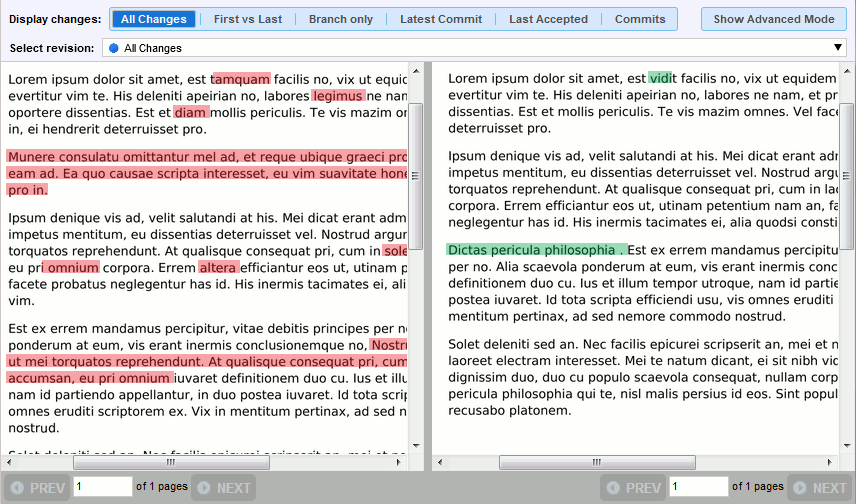Click right pane horizontal scrollbar thumb

point(597,463)
